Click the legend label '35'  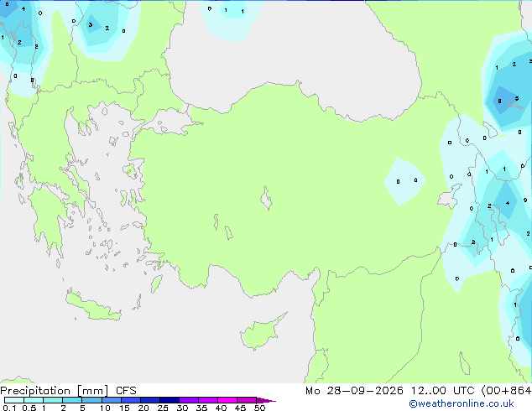point(201,408)
